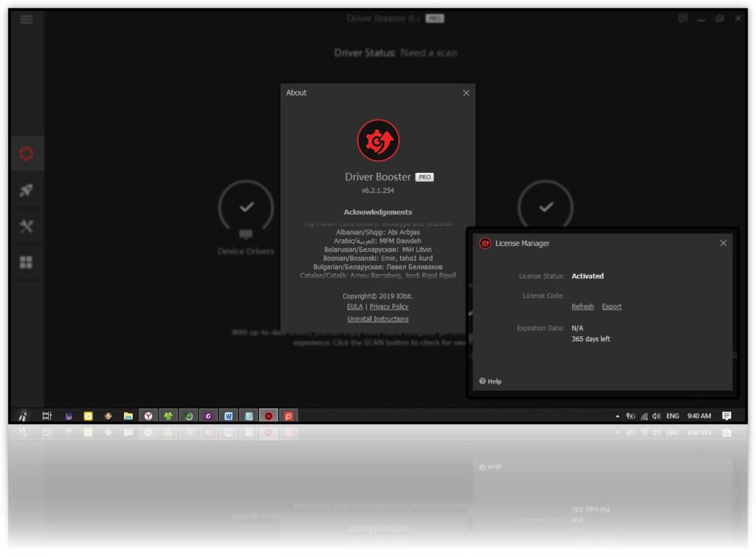
Task: Show hidden system tray icons
Action: pos(618,416)
